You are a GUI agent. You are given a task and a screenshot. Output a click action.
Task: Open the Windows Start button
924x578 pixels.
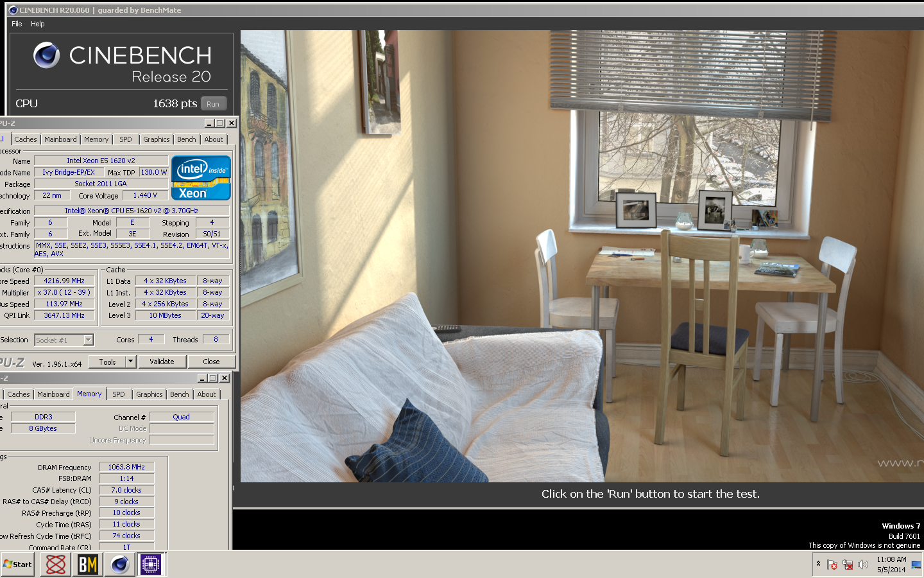(18, 565)
